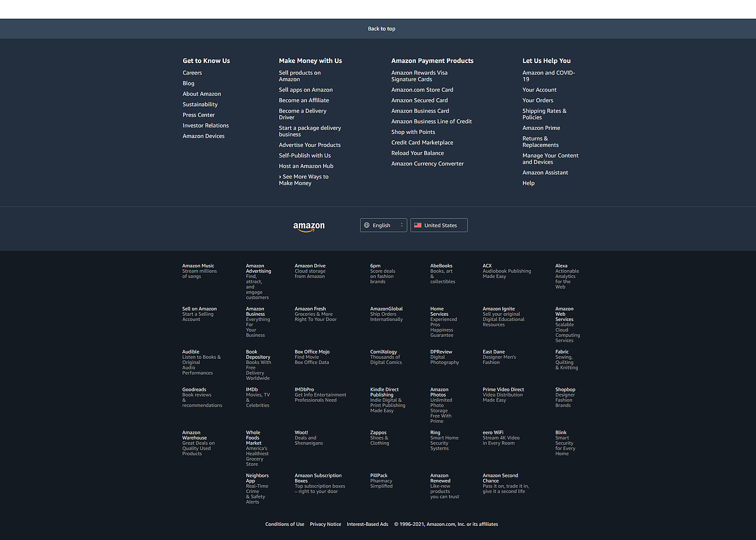Open Amazon Devices link
The image size is (756, 540).
pos(203,137)
